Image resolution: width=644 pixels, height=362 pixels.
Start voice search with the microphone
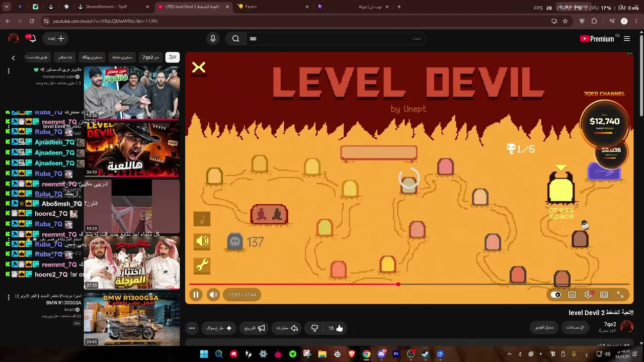[213, 39]
